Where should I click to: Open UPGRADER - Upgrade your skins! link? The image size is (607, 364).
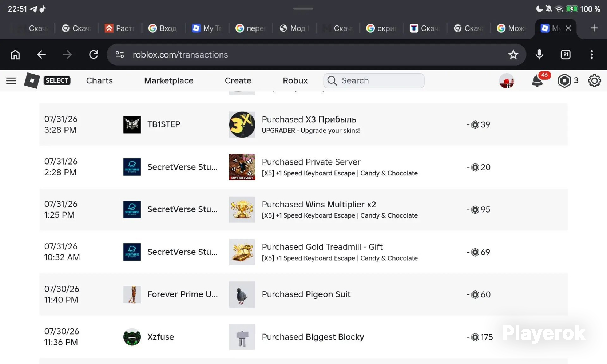coord(311,131)
